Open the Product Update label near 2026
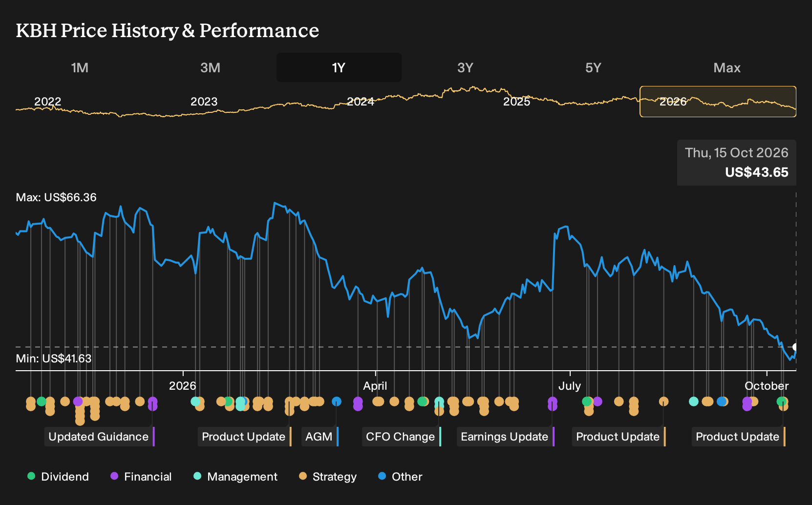The width and height of the screenshot is (812, 505). point(245,437)
